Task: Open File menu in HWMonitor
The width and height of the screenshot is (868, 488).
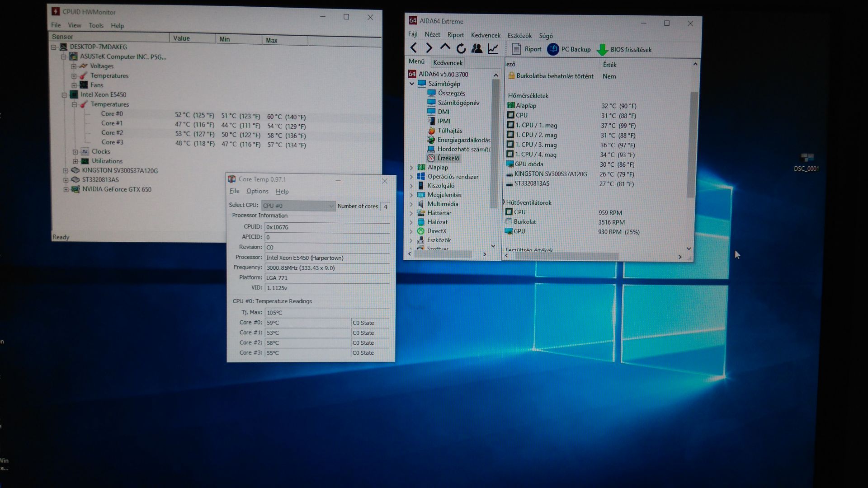Action: (56, 25)
